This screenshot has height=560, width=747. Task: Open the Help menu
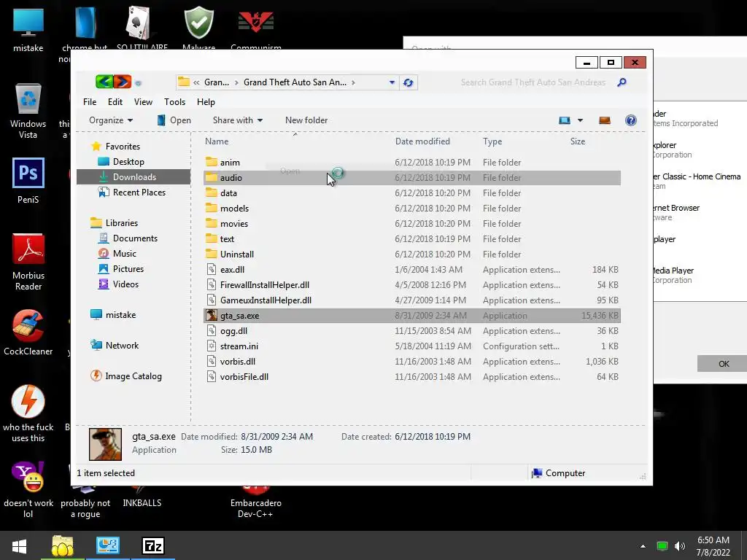tap(206, 102)
